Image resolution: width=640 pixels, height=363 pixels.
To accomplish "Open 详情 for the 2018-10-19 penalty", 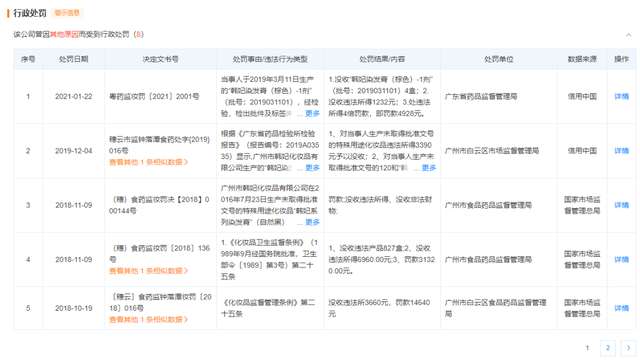I will [x=621, y=308].
